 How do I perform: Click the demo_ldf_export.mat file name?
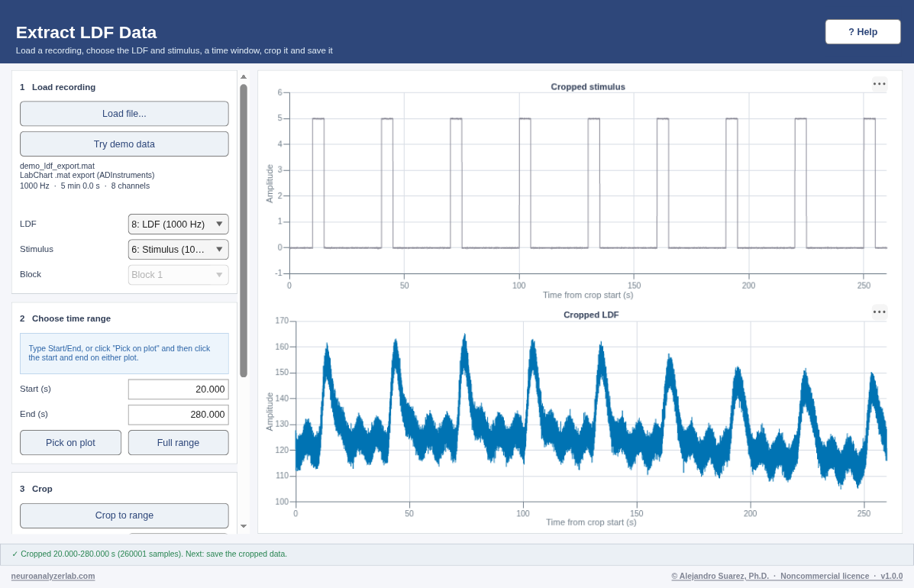pyautogui.click(x=57, y=166)
